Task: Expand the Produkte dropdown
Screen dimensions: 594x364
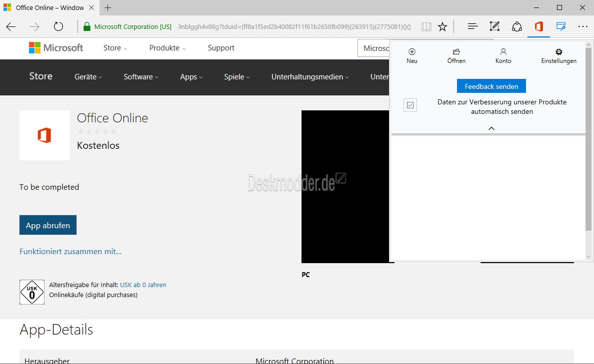Action: [167, 48]
